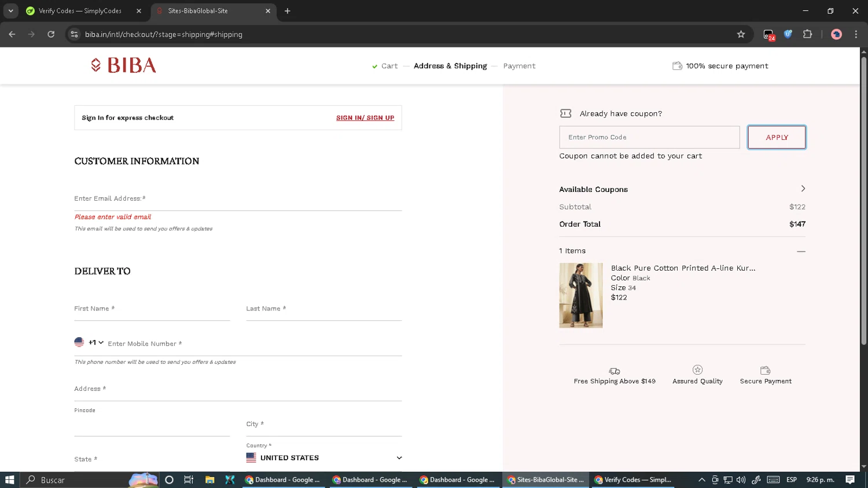Viewport: 868px width, 488px height.
Task: Click the taskbar clock showing 9:26 p. m.
Action: (x=820, y=480)
